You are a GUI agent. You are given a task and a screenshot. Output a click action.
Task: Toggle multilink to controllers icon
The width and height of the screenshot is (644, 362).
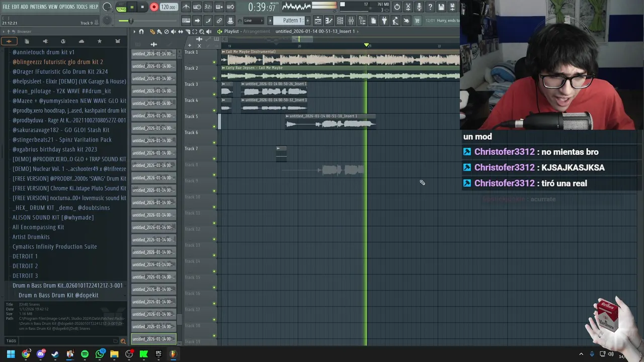pos(219,21)
